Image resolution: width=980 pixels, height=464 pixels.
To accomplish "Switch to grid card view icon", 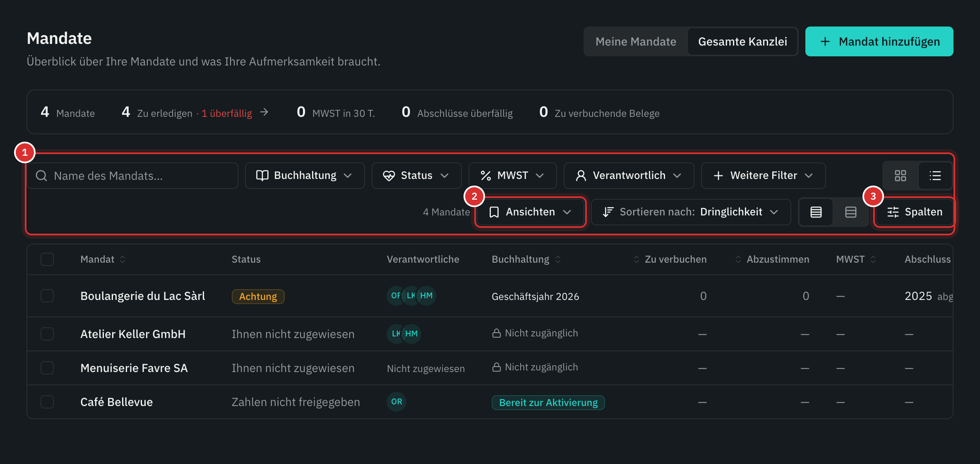I will 900,176.
